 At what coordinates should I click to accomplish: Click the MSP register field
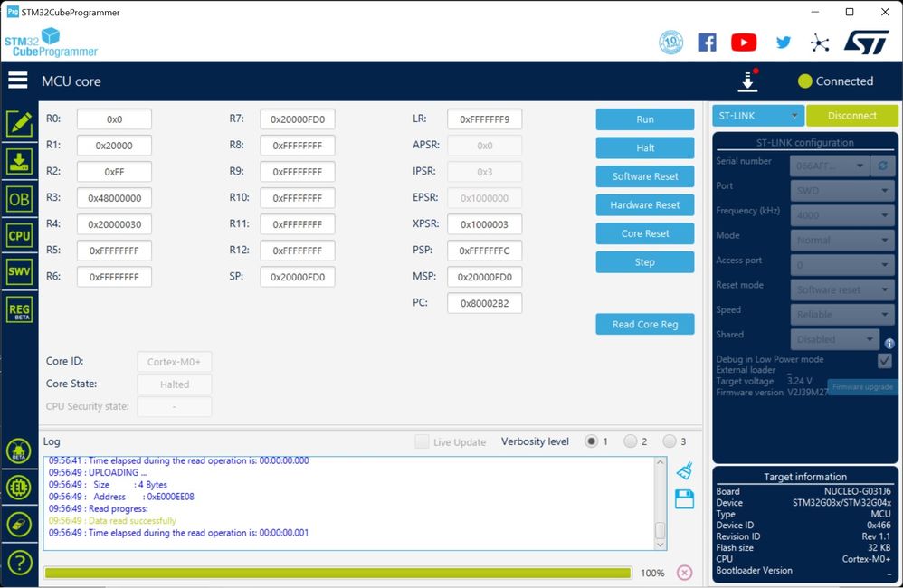[484, 277]
